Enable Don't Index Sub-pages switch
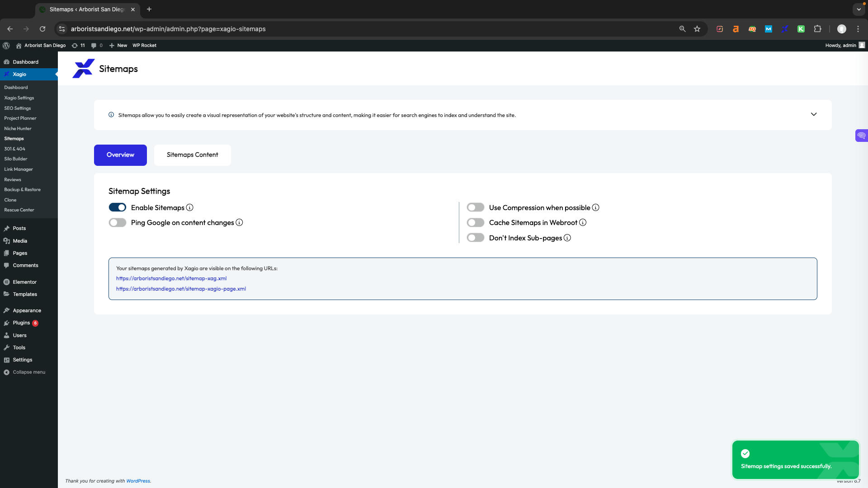Image resolution: width=868 pixels, height=488 pixels. coord(476,238)
